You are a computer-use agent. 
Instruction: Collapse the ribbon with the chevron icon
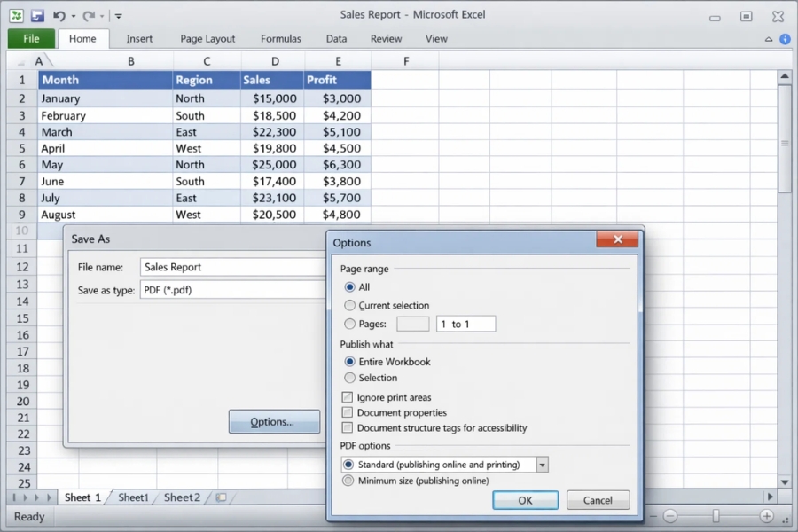pos(768,39)
